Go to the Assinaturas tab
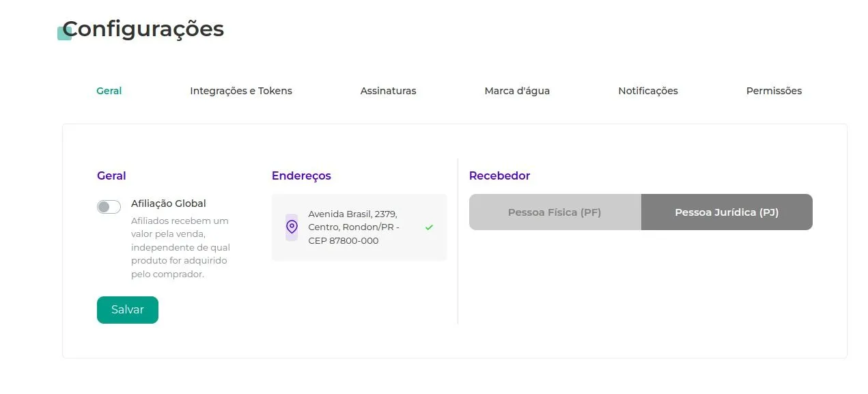Viewport: 868px width, 394px height. [388, 91]
